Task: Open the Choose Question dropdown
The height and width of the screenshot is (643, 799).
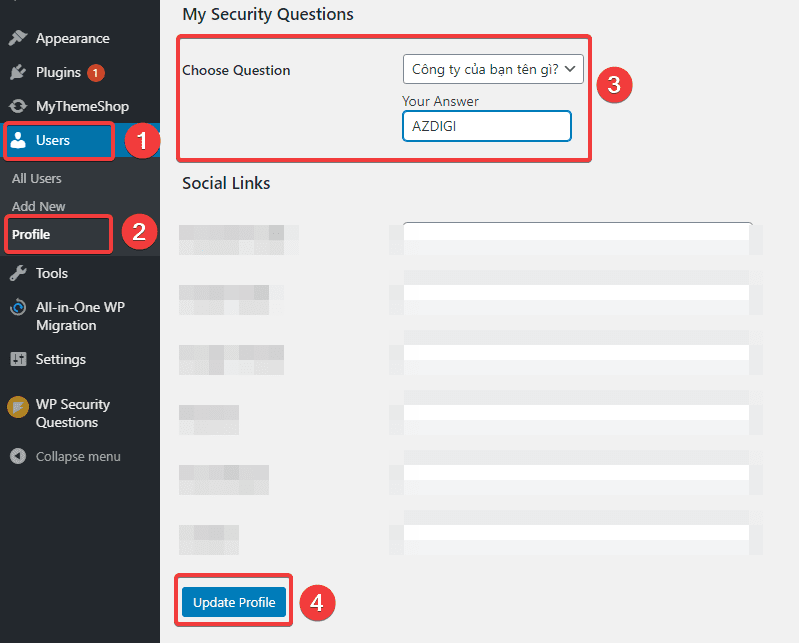Action: click(492, 69)
